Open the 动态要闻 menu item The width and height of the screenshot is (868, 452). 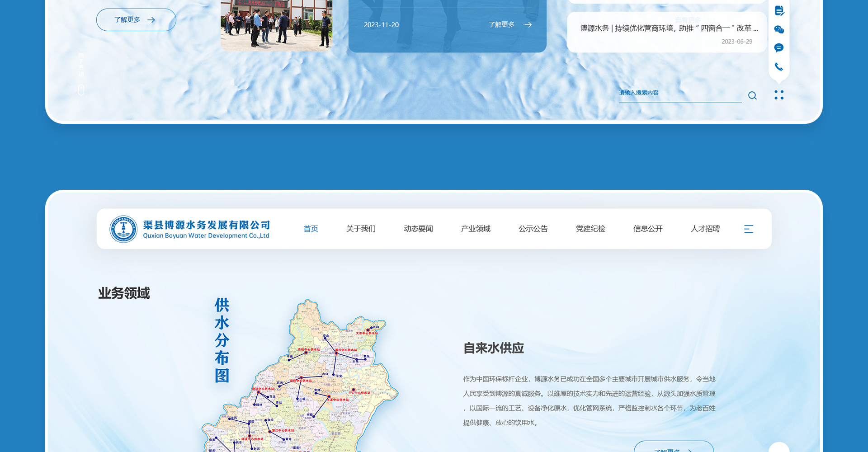[418, 229]
